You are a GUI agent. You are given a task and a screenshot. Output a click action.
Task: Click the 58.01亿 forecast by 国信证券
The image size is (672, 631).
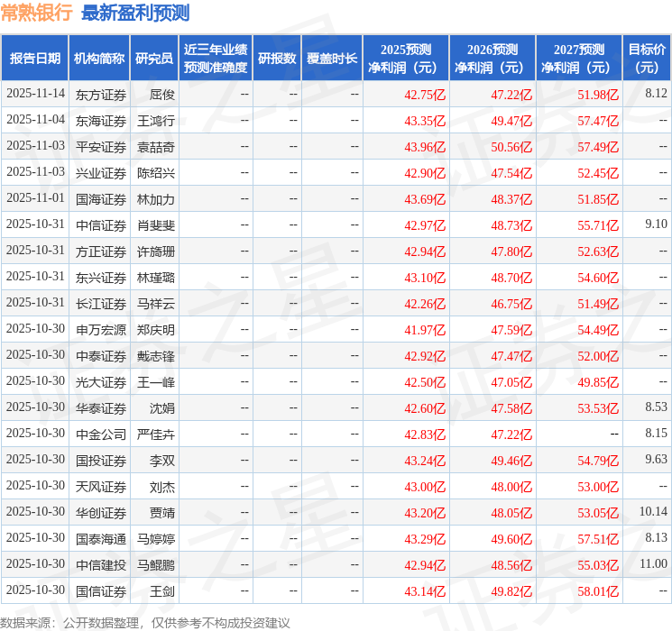[599, 590]
